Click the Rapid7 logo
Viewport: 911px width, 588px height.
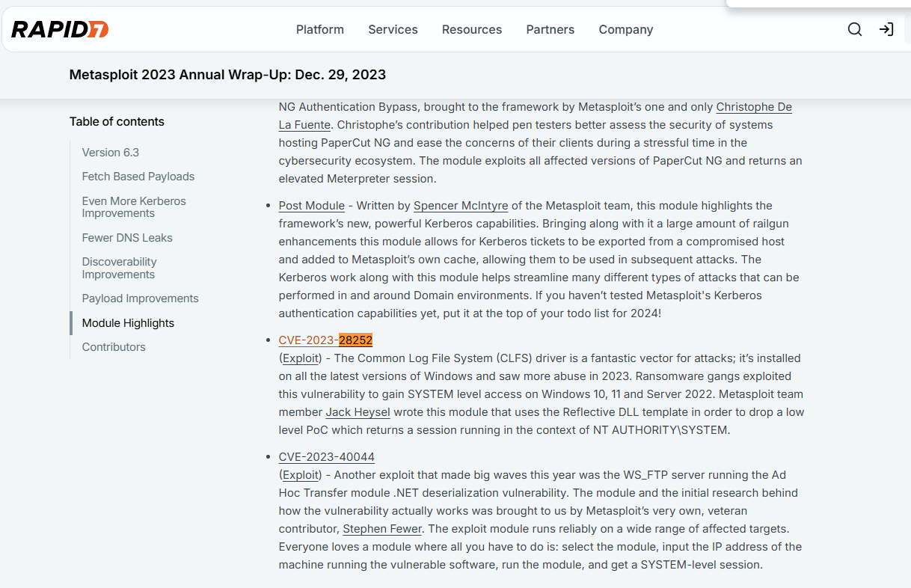coord(60,29)
